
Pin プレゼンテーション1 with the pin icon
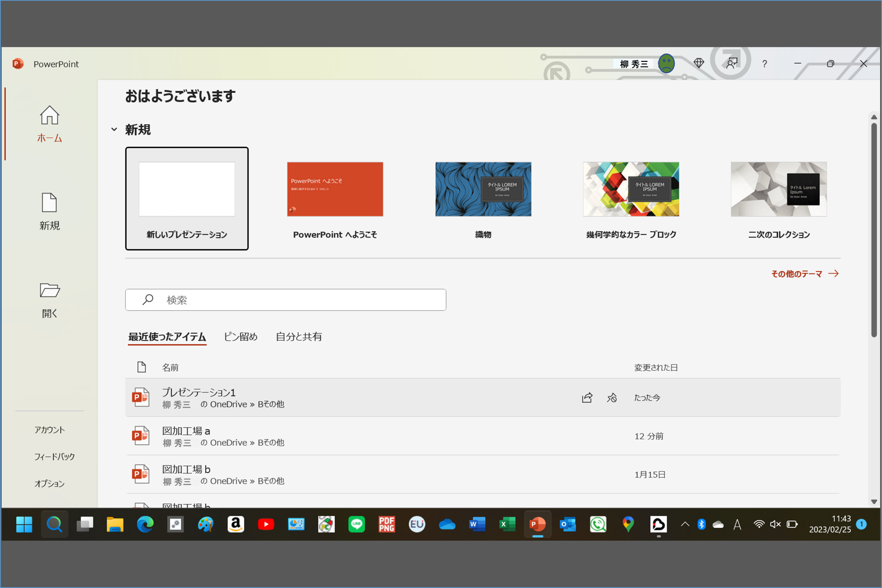point(612,398)
